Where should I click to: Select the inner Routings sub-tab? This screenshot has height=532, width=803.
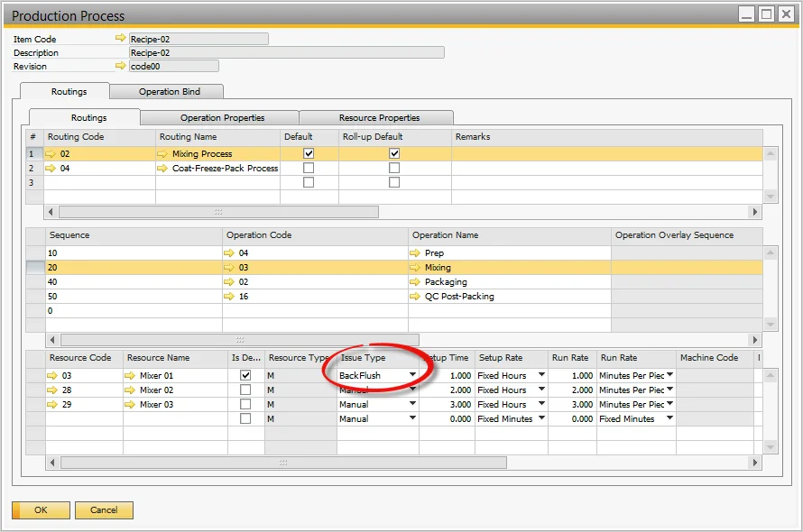85,117
